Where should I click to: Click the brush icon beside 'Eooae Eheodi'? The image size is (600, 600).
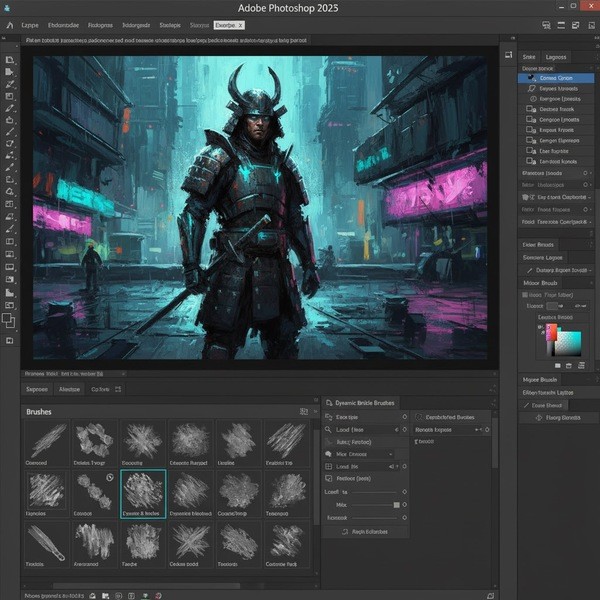[527, 405]
